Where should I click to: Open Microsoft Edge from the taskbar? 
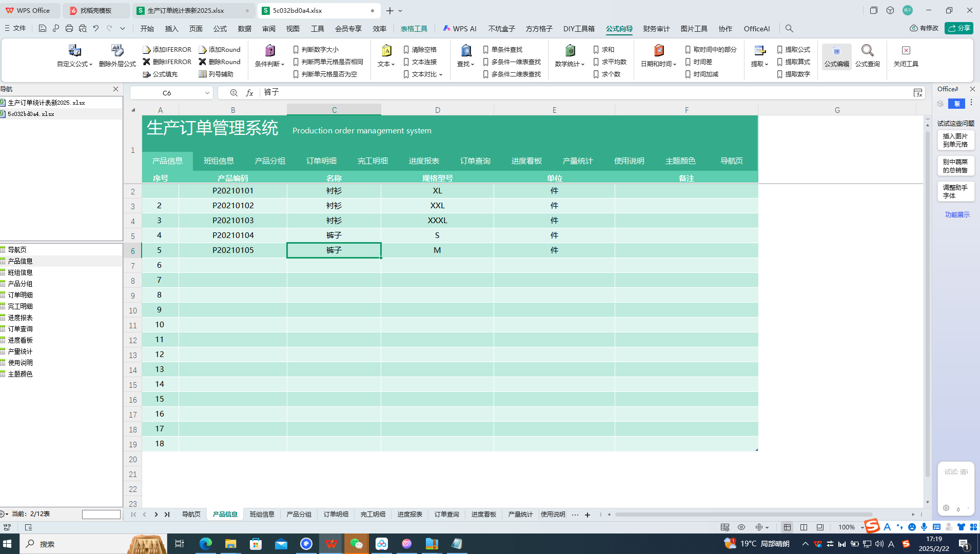[x=206, y=544]
